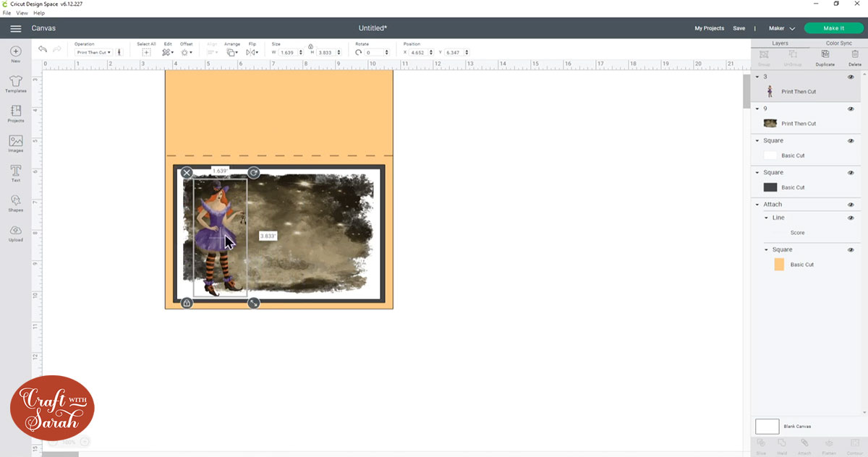Switch to the Layers tab
The width and height of the screenshot is (868, 457).
pyautogui.click(x=780, y=43)
